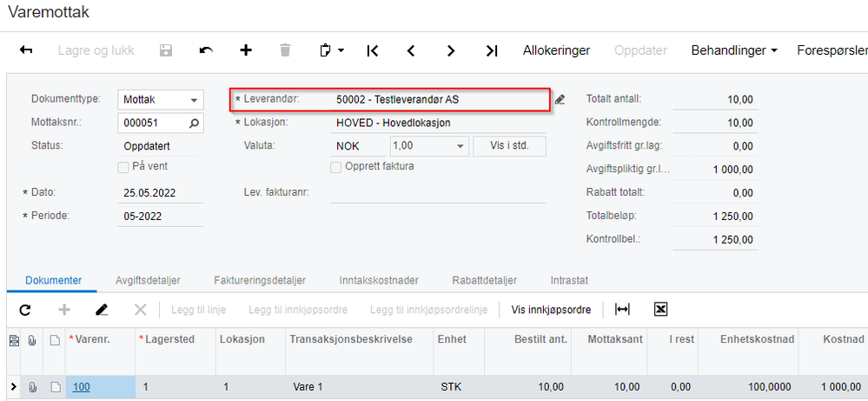
Task: Click Legg til innkjøpsordrelinje button
Action: (428, 310)
